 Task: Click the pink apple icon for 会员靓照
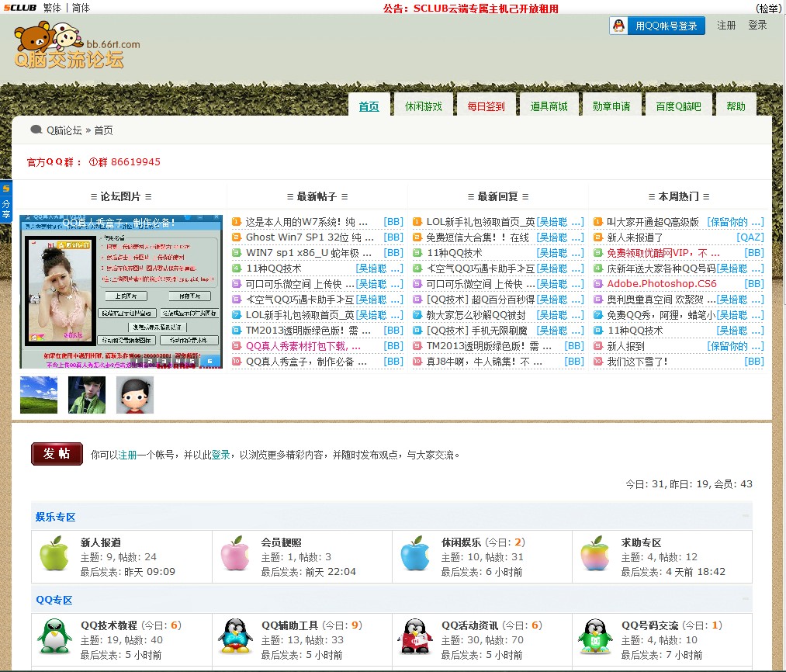234,553
